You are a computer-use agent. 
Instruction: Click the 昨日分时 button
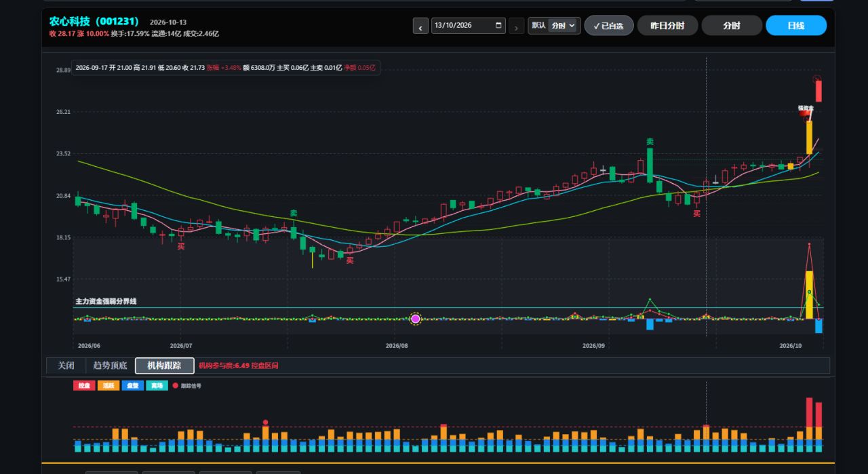667,26
